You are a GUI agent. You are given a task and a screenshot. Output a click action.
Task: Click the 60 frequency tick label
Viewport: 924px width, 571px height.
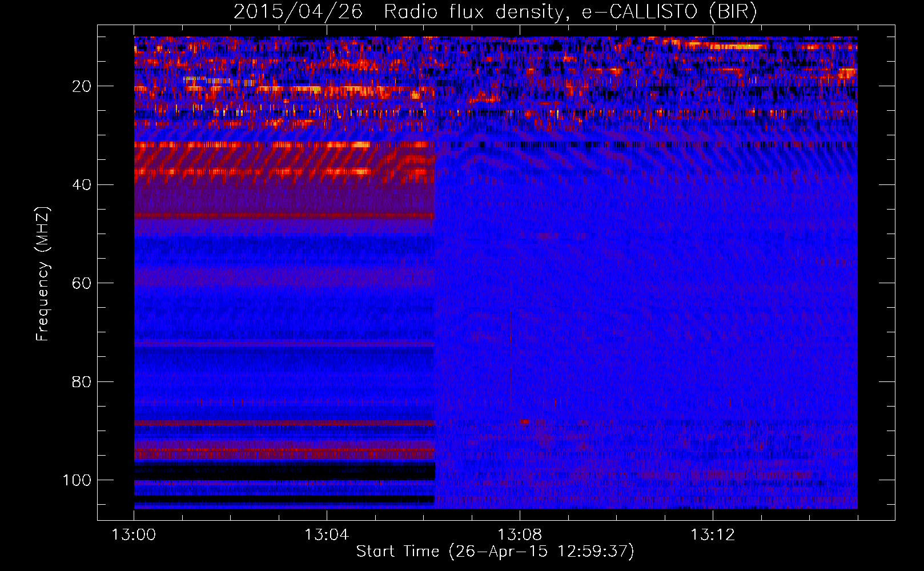[x=82, y=283]
